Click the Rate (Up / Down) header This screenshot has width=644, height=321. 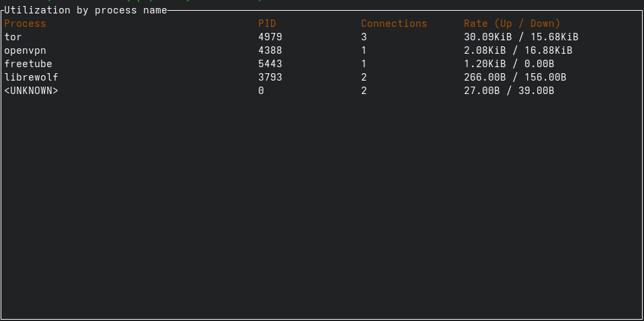(512, 24)
